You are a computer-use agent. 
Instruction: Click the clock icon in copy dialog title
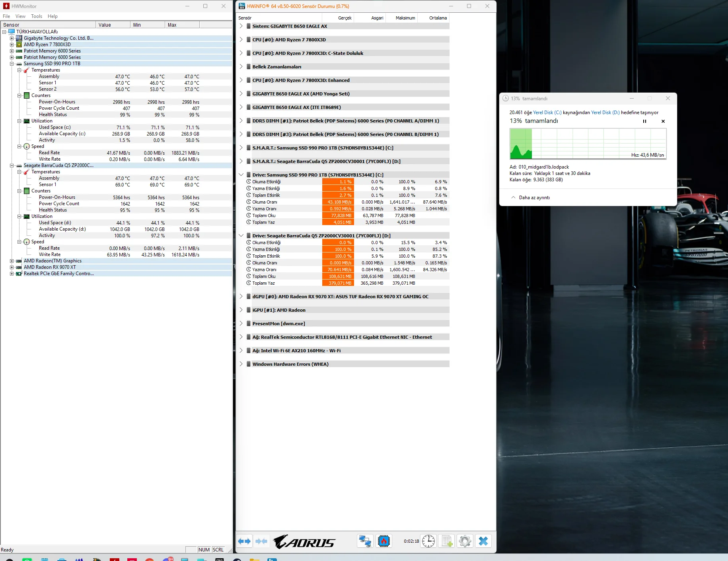(x=506, y=98)
